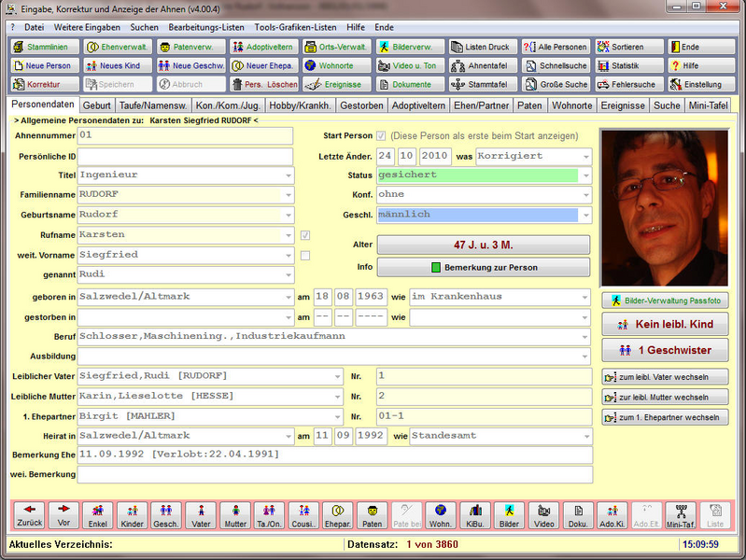Click the Bemerkung zur Person button
Viewport: 746px width, 560px height.
point(484,267)
